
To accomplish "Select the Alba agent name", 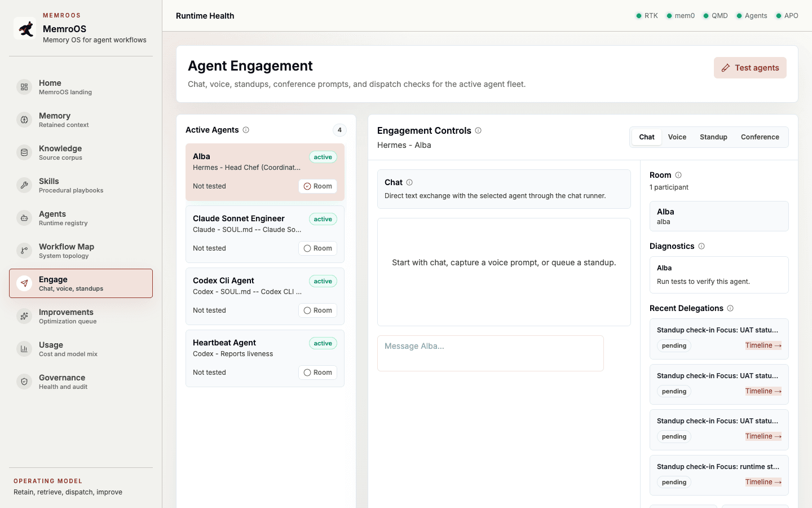I will coord(201,156).
